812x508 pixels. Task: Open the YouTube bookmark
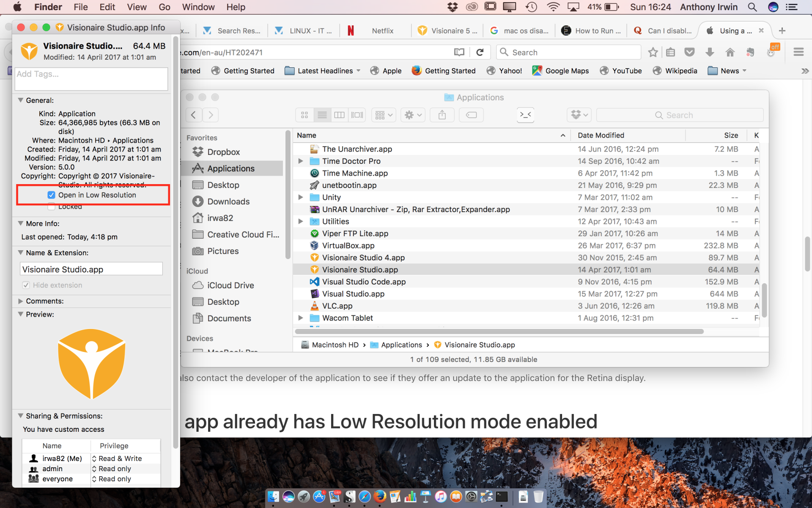pos(621,71)
